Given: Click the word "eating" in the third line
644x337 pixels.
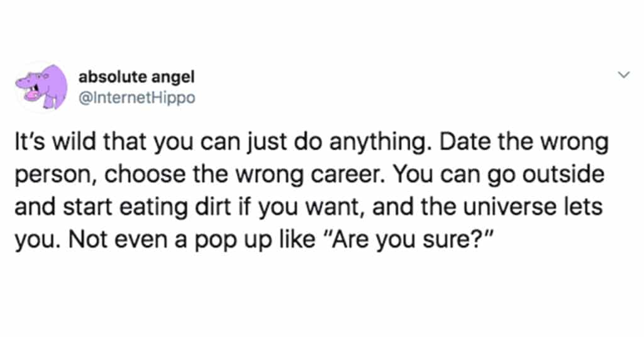Looking at the screenshot, I should (153, 208).
